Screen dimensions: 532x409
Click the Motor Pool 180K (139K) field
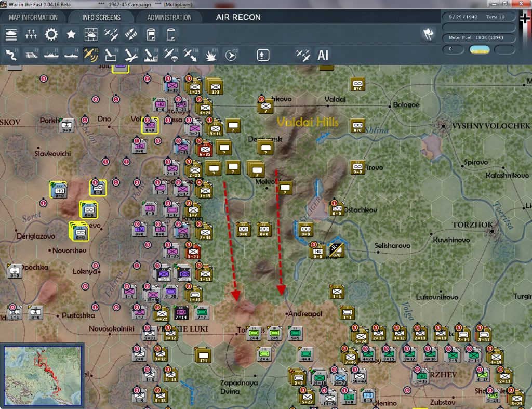478,37
